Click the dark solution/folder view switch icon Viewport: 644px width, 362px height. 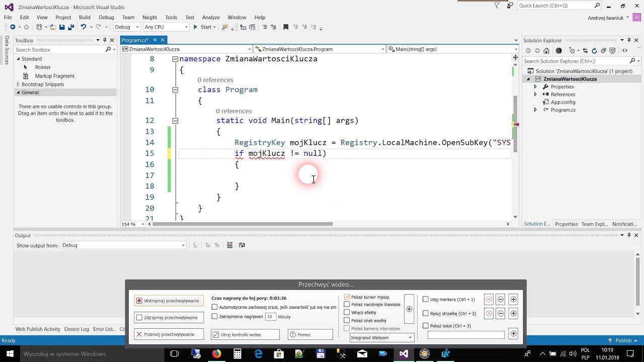point(558,51)
